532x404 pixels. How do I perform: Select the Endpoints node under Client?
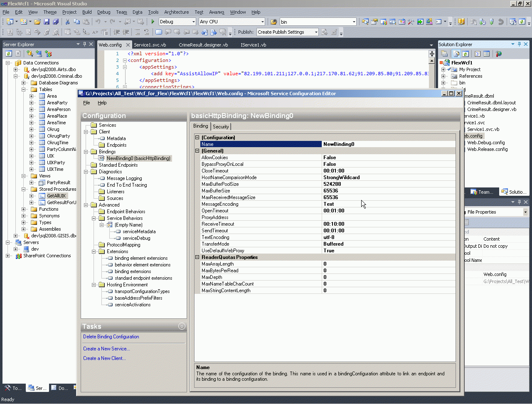(x=116, y=145)
